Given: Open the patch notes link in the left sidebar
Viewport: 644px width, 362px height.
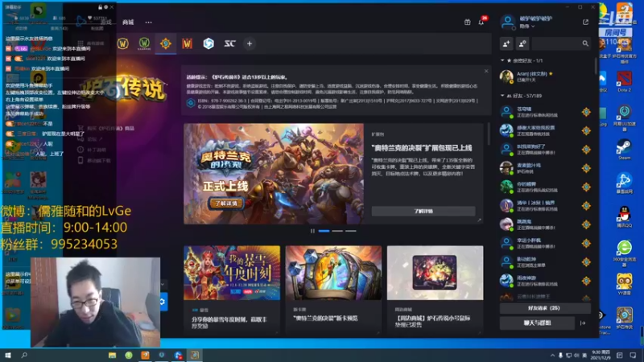Looking at the screenshot, I should click(92, 150).
